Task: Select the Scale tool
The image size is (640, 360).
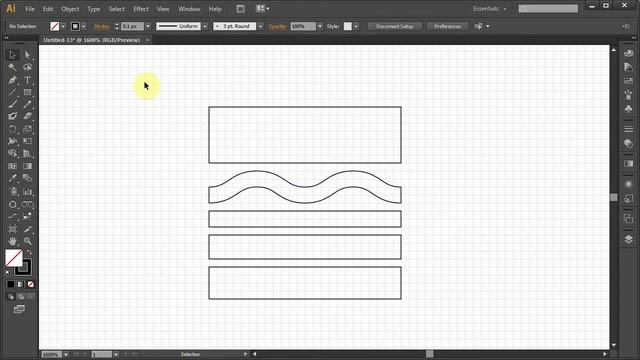Action: [27, 129]
